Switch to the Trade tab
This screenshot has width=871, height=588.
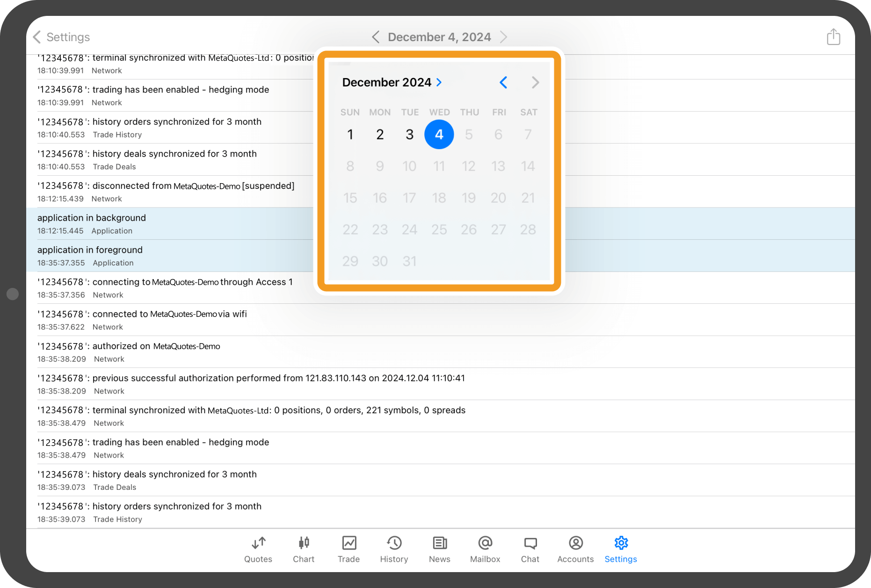click(x=349, y=549)
